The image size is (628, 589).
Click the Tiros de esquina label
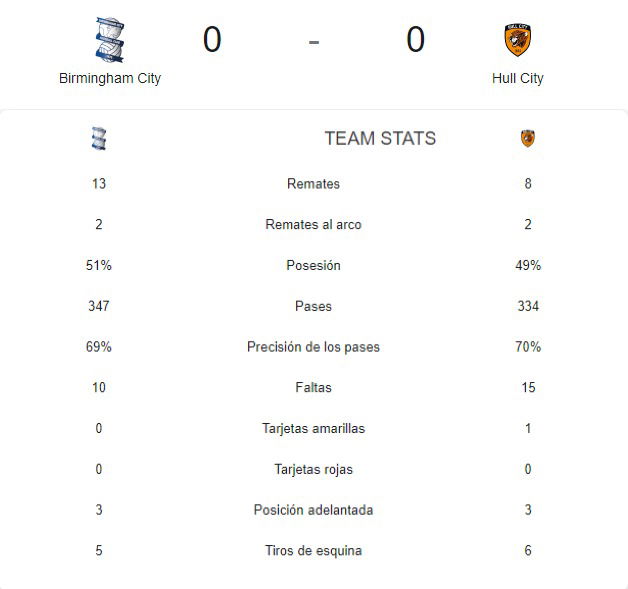(x=313, y=551)
